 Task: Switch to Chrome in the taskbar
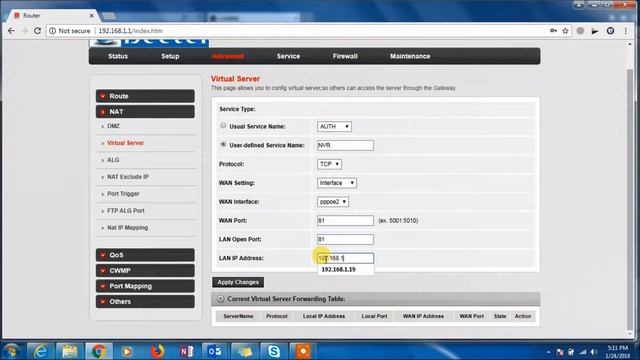(98, 351)
